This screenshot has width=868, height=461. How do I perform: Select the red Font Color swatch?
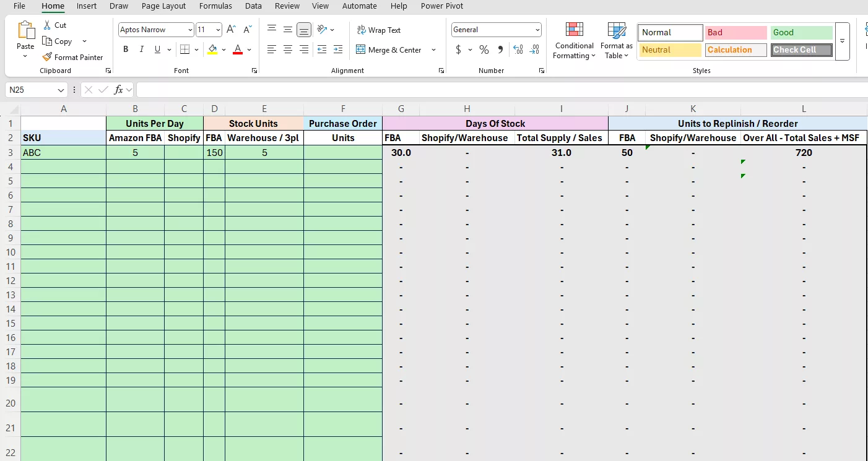(x=237, y=49)
